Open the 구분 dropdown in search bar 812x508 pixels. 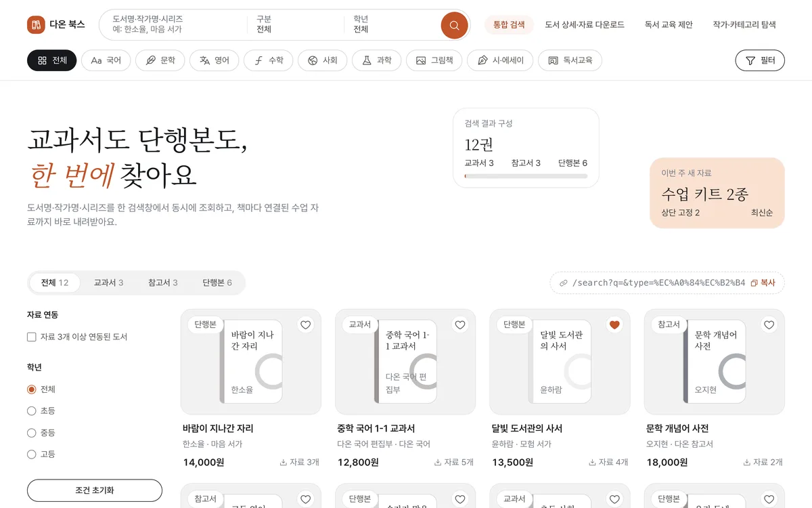click(295, 24)
